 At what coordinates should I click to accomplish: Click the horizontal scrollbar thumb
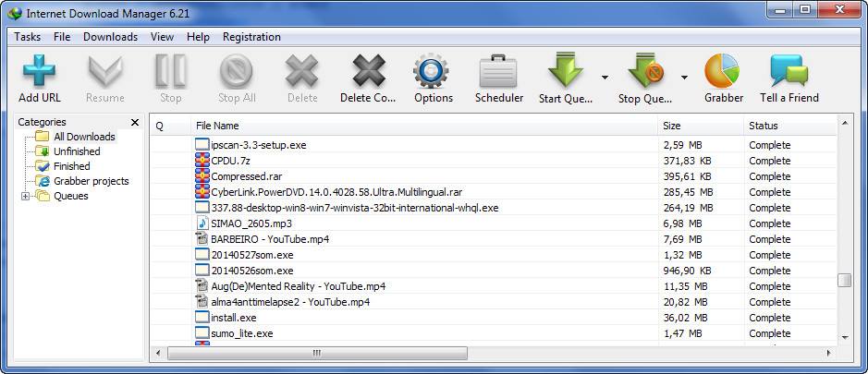[317, 353]
